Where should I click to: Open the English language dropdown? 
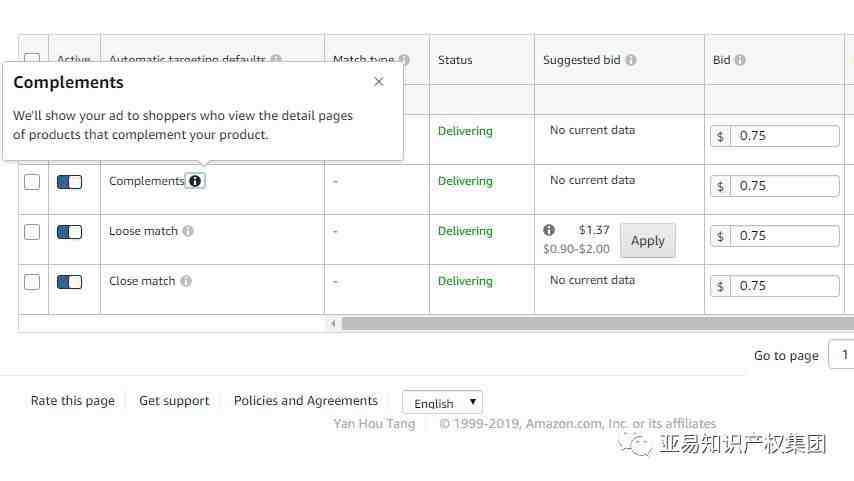tap(442, 402)
